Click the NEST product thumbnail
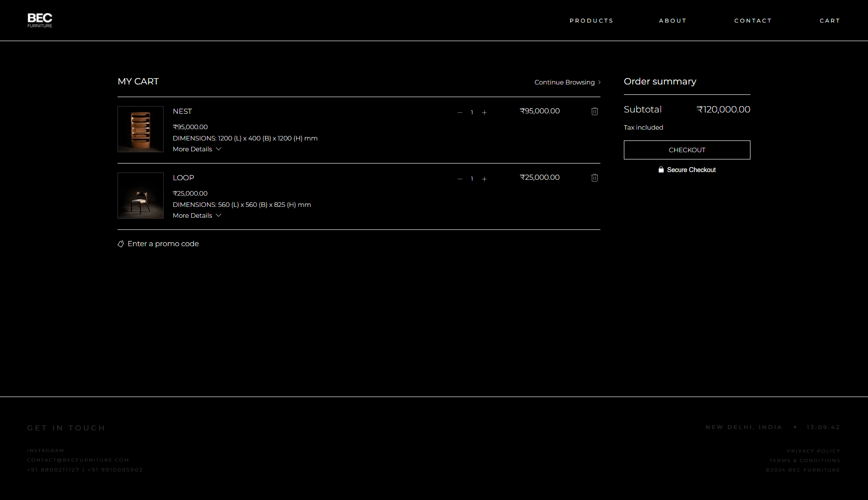868x500 pixels. [x=140, y=129]
